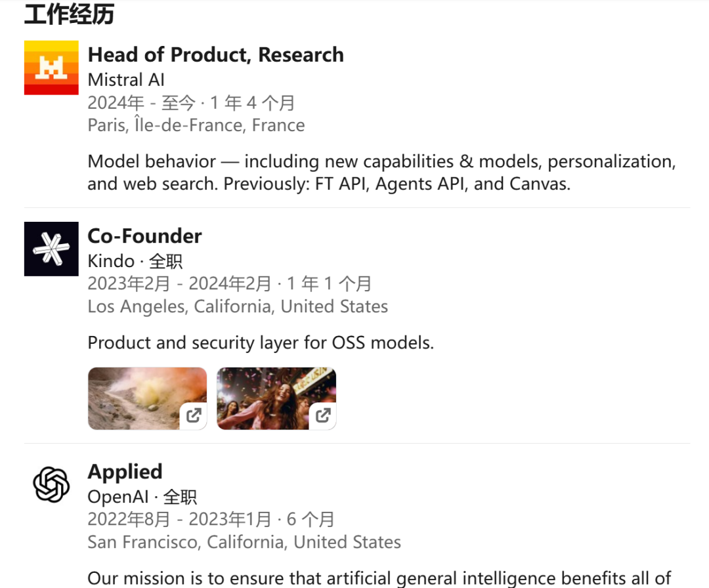Viewport: 709px width, 588px height.
Task: Open the OpenAI · 全职 company line
Action: [142, 497]
